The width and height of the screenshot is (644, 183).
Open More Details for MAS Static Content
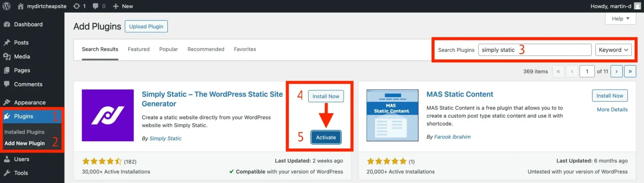click(x=612, y=110)
